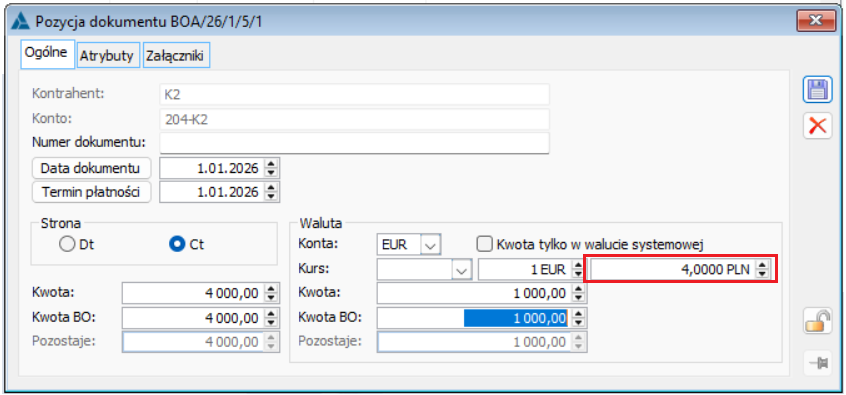Enable Kwota tylko w walucie systemowej

pyautogui.click(x=485, y=244)
